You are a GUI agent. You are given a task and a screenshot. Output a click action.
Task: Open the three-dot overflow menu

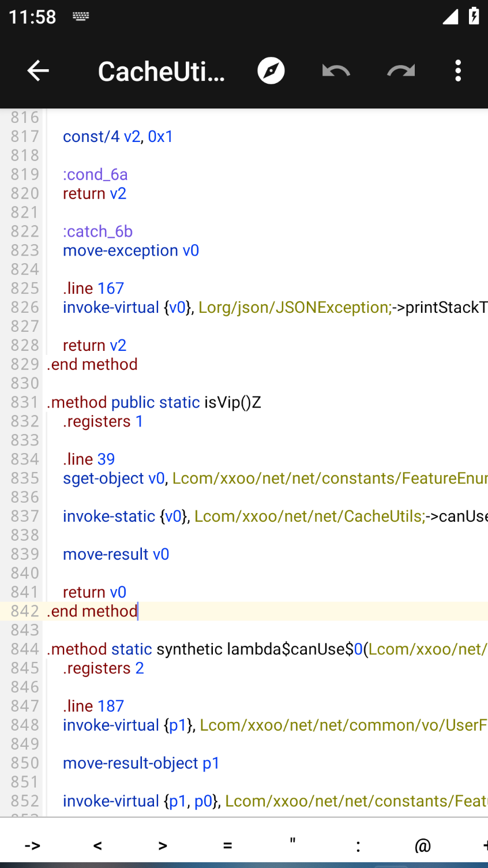tap(458, 71)
